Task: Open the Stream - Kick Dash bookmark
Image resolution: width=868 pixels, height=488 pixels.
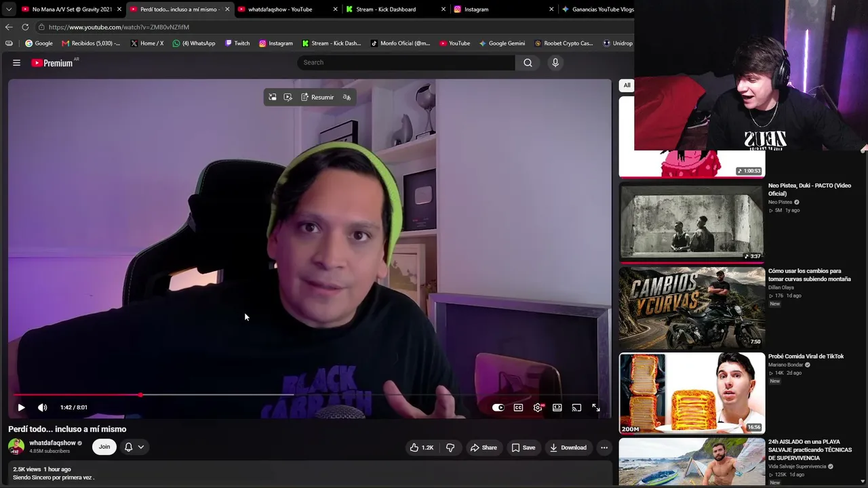Action: (x=332, y=43)
